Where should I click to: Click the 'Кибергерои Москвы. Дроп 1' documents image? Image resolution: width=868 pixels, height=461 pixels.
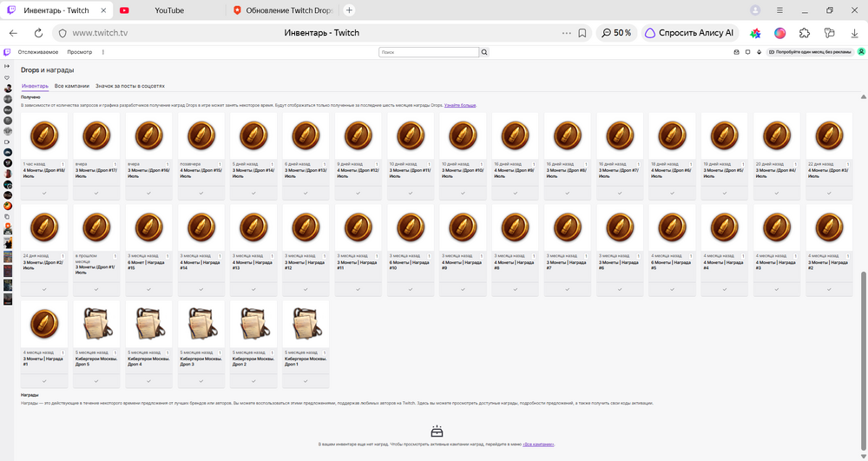pyautogui.click(x=306, y=324)
